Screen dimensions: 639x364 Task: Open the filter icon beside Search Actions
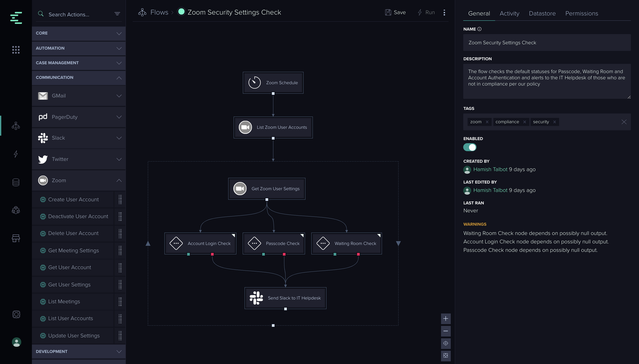pyautogui.click(x=117, y=14)
